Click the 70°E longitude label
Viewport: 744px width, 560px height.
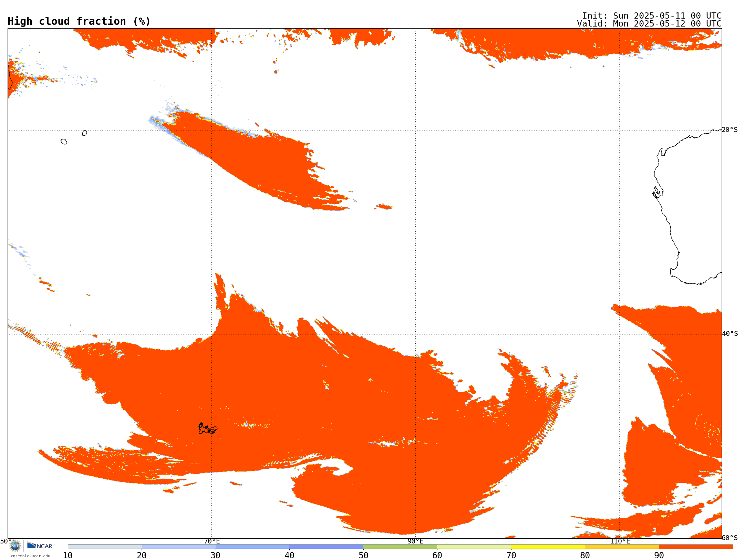[x=212, y=541]
